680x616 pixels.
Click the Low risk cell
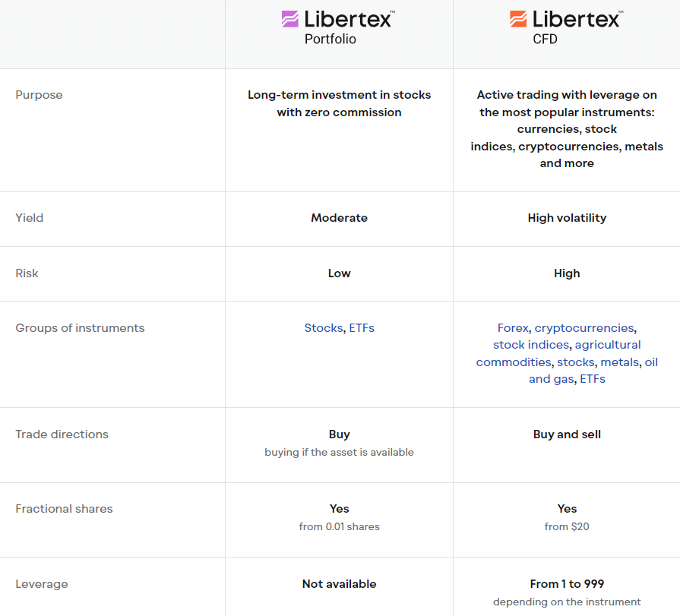pyautogui.click(x=339, y=273)
